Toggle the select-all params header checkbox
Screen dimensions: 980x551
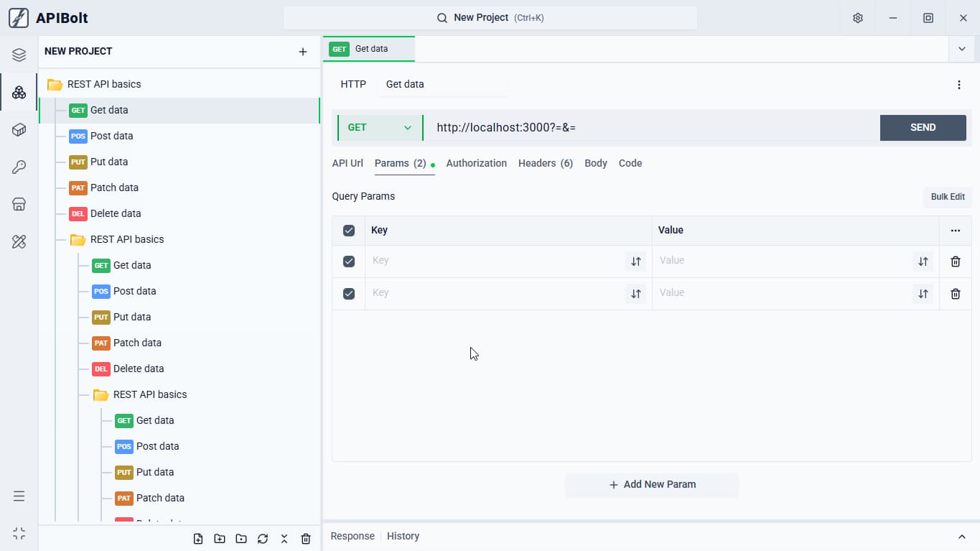click(349, 231)
